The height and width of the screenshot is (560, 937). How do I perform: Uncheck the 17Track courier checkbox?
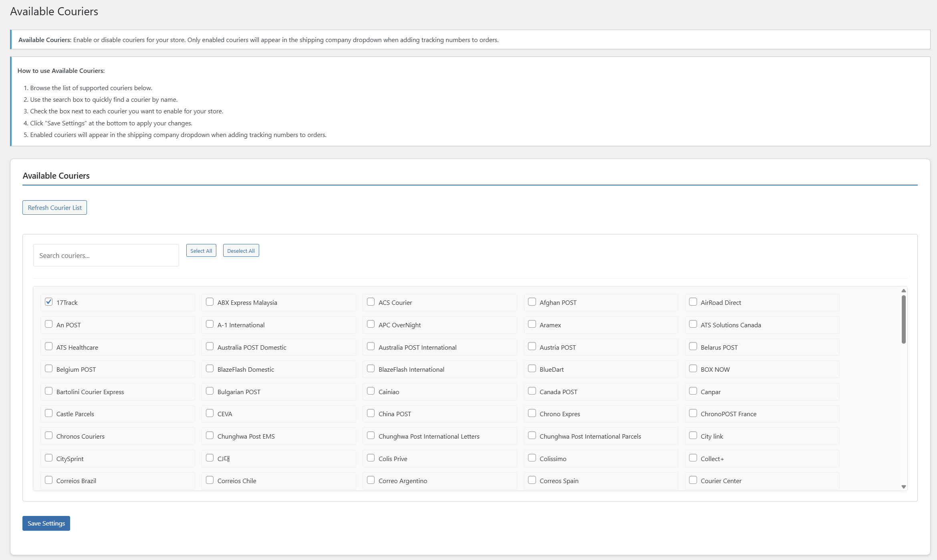pos(49,302)
